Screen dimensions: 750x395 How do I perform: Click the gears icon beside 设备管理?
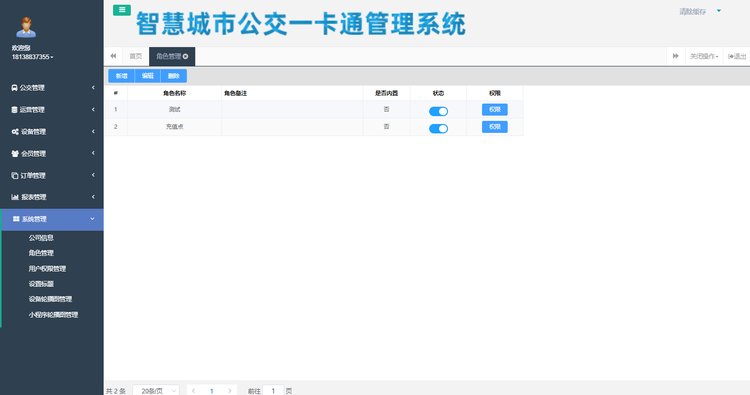[15, 132]
